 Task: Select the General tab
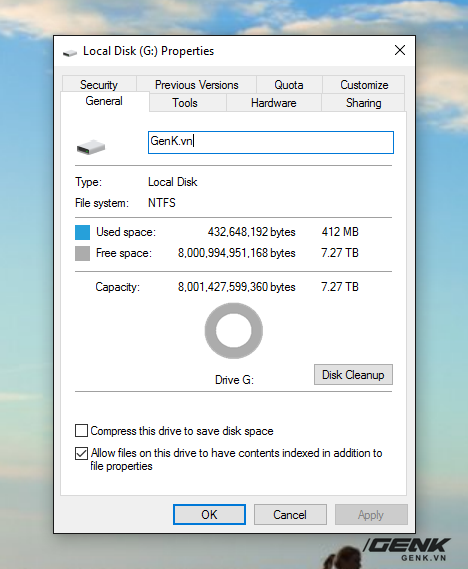104,101
